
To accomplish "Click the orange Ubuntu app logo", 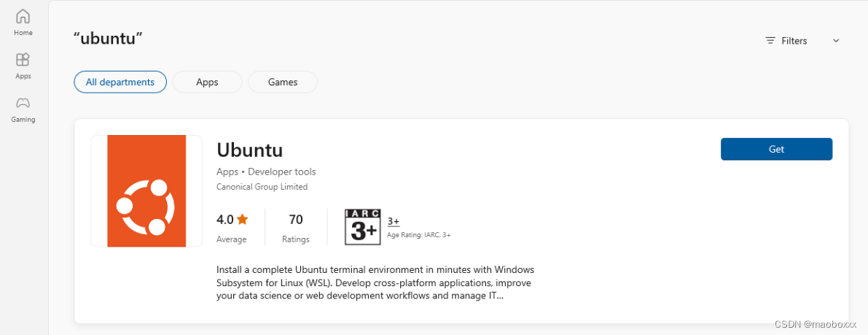I will (x=146, y=190).
